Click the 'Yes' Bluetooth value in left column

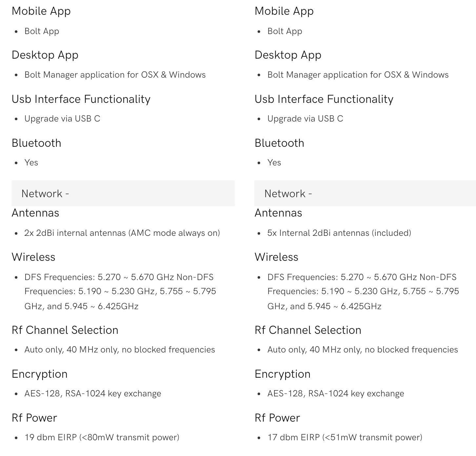coord(31,162)
